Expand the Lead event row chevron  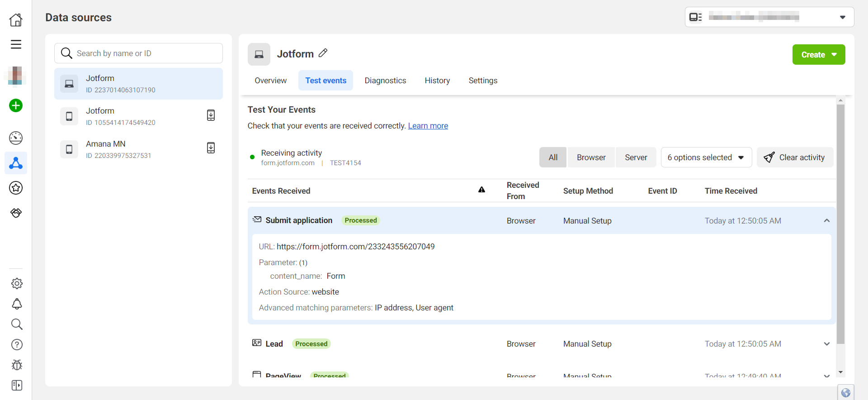pos(826,344)
